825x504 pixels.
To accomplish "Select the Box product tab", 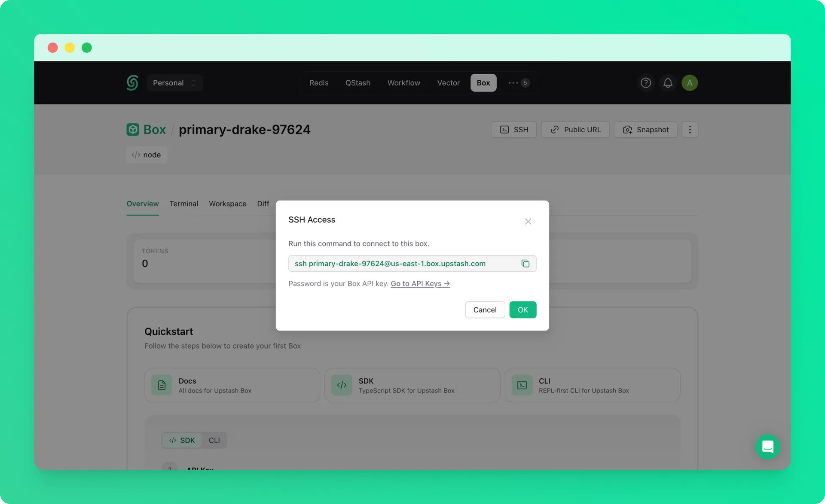I will [483, 83].
